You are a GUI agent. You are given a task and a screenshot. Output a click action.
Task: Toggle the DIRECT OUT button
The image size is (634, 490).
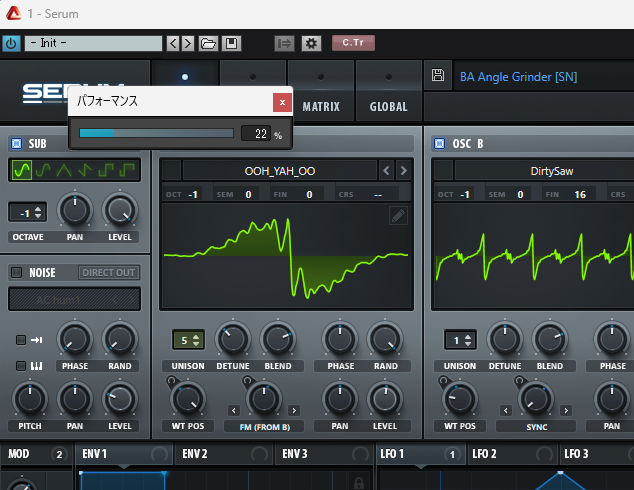pyautogui.click(x=109, y=272)
